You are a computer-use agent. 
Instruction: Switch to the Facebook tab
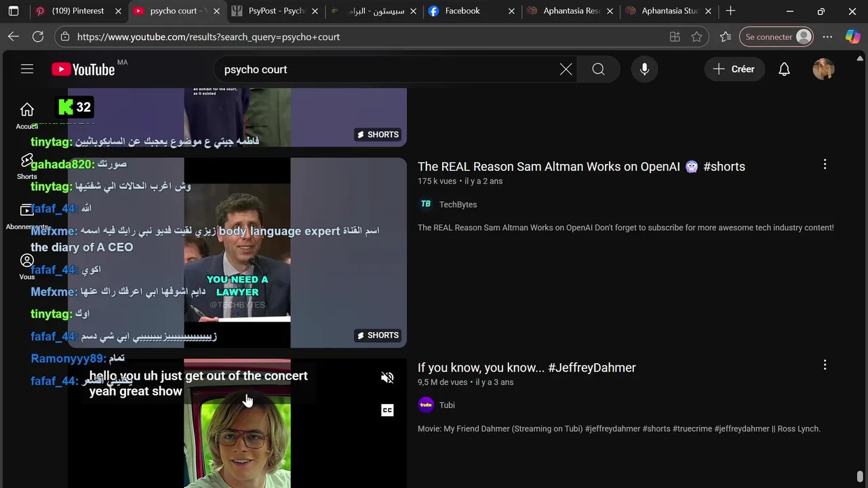[471, 11]
